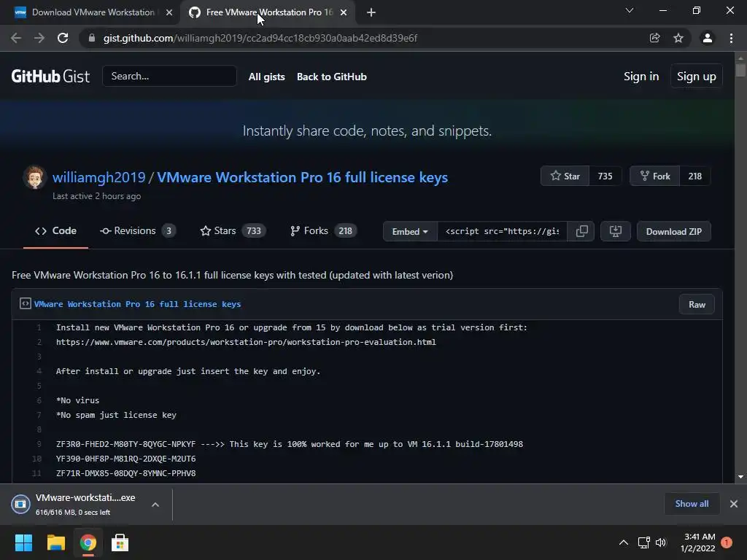Open the gist file name link
The height and width of the screenshot is (560, 747).
pyautogui.click(x=137, y=304)
